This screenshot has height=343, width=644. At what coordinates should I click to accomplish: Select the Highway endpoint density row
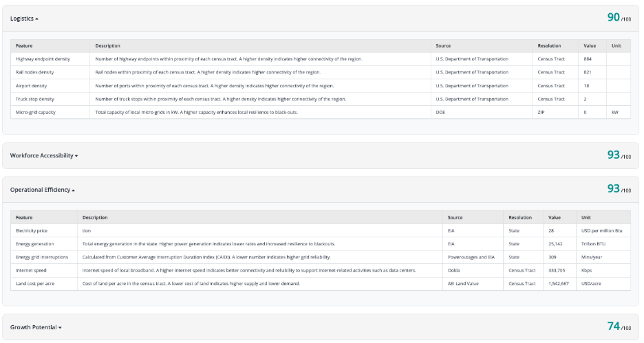pos(43,59)
